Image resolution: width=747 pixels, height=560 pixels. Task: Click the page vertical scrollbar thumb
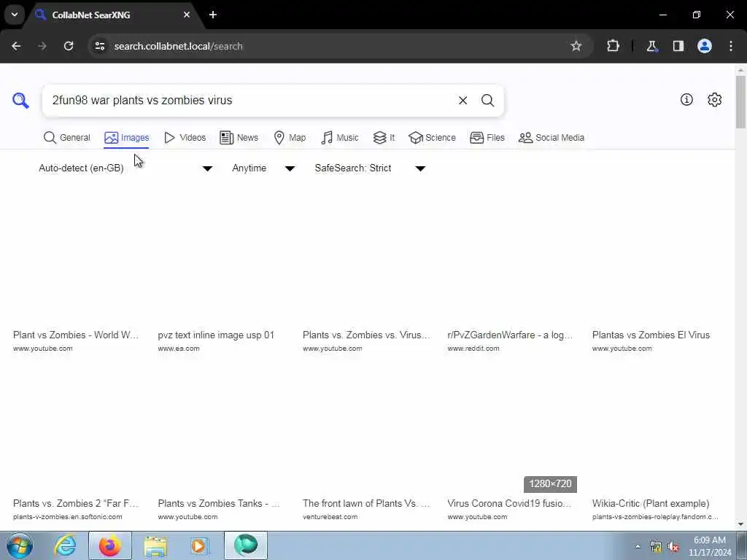coord(740,101)
